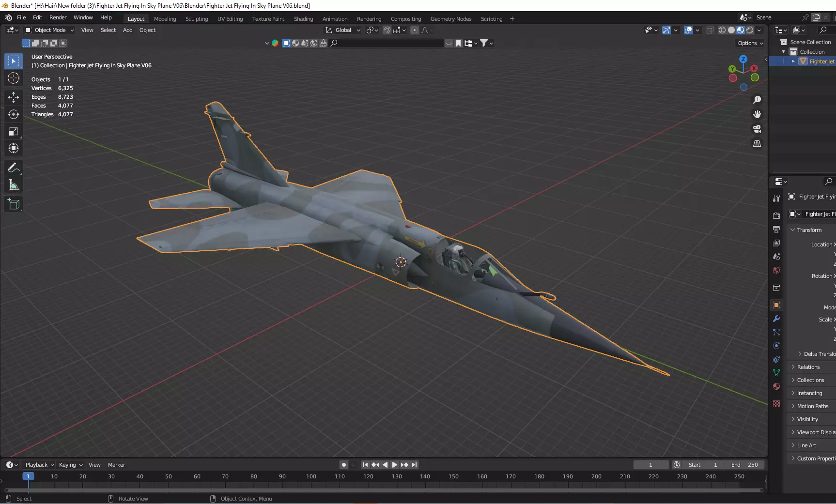836x504 pixels.
Task: Jump to the timeline end frame
Action: pos(414,465)
